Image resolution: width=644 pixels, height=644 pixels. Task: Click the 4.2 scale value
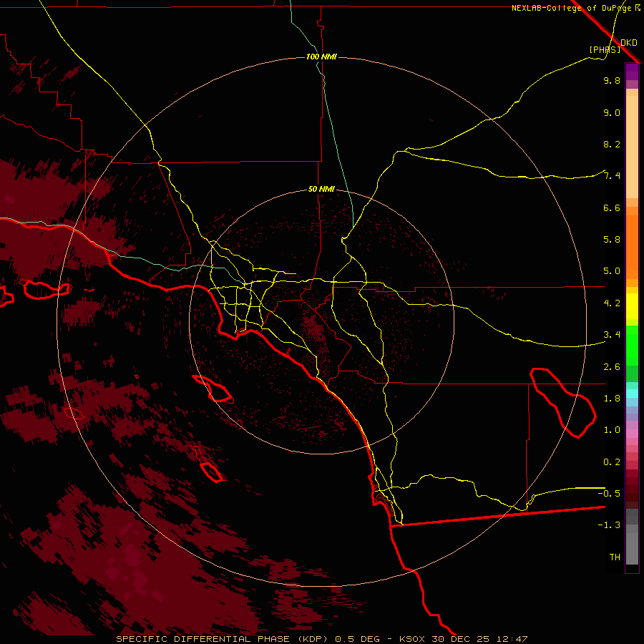click(x=612, y=303)
